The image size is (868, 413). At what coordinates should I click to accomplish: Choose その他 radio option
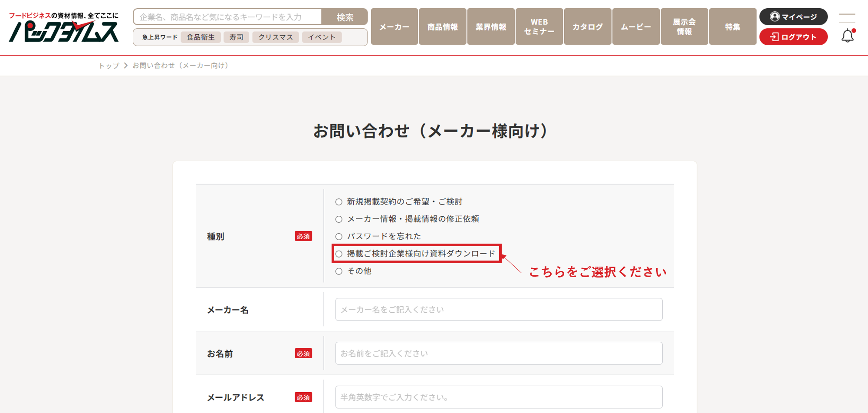[x=339, y=271]
